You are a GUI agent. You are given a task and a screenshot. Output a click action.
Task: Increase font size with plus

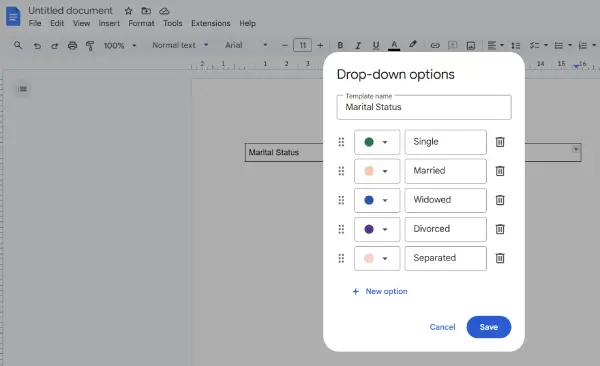[320, 46]
